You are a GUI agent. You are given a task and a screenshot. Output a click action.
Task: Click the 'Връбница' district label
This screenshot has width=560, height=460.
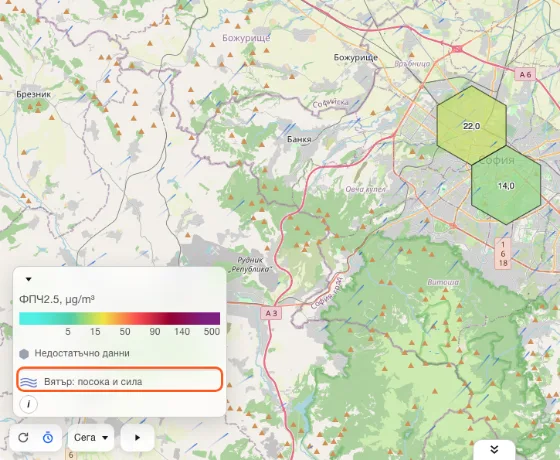click(x=412, y=64)
